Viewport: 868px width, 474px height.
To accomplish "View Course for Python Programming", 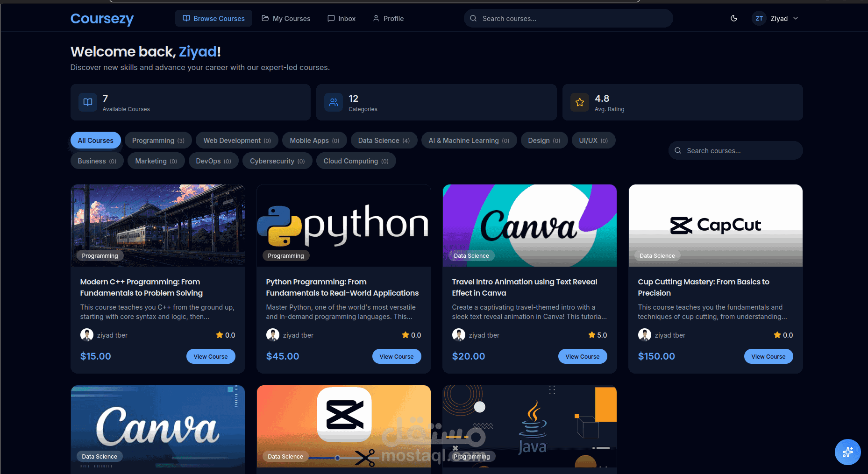I will tap(397, 356).
